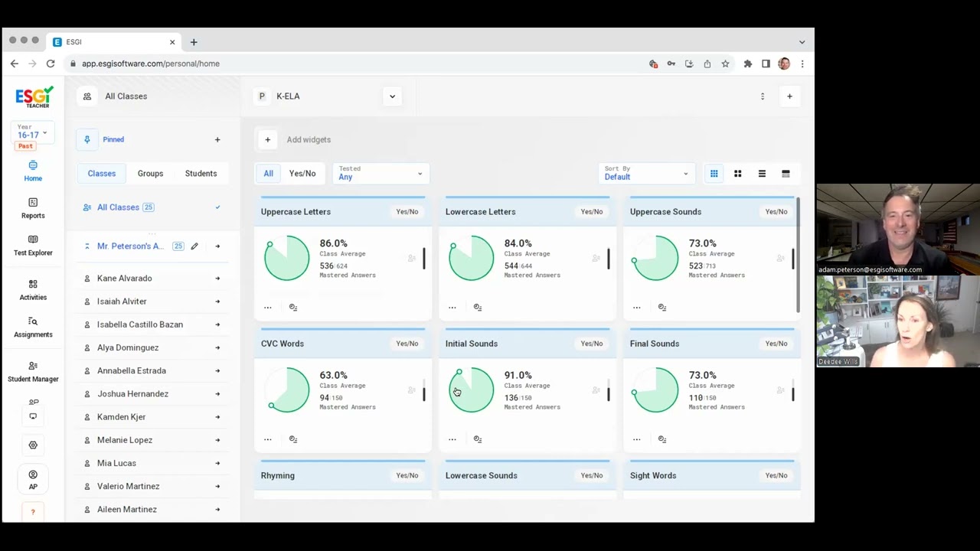980x551 pixels.
Task: Filter tests by All
Action: coord(268,174)
